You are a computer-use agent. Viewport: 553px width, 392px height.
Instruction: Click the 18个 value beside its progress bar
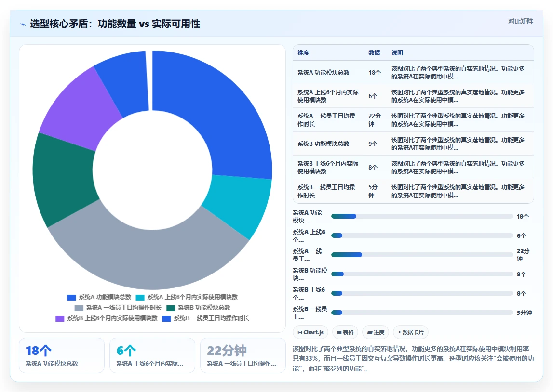click(x=523, y=217)
